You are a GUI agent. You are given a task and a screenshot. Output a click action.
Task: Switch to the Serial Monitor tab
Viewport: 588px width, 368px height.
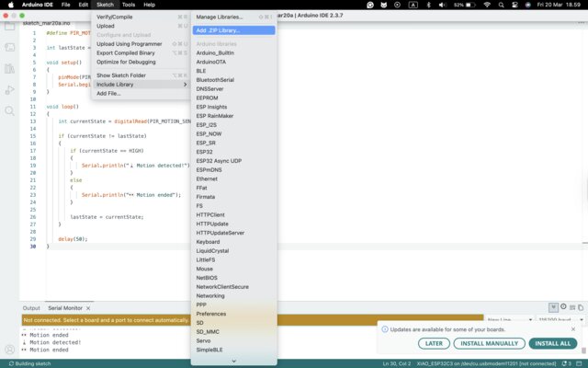[x=65, y=308]
